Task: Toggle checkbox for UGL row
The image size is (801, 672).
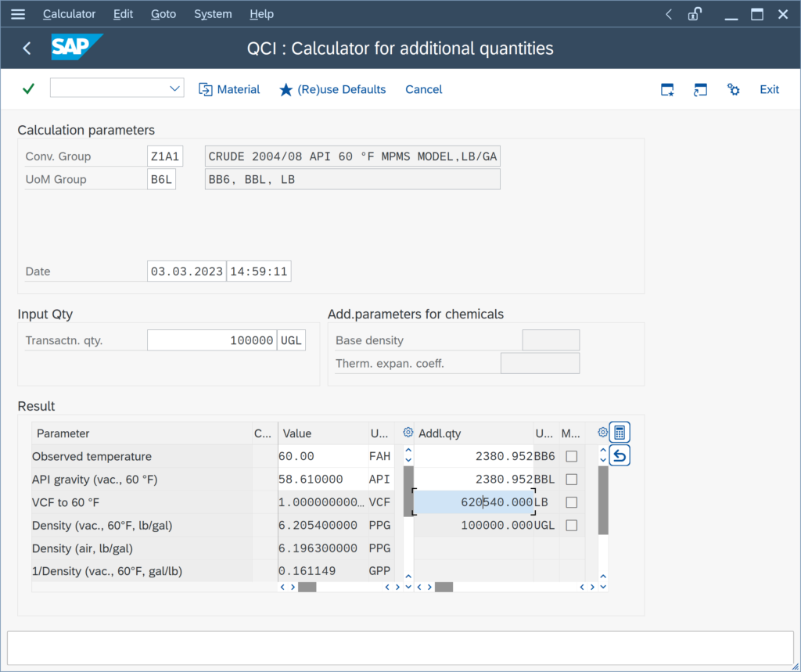Action: (x=572, y=526)
